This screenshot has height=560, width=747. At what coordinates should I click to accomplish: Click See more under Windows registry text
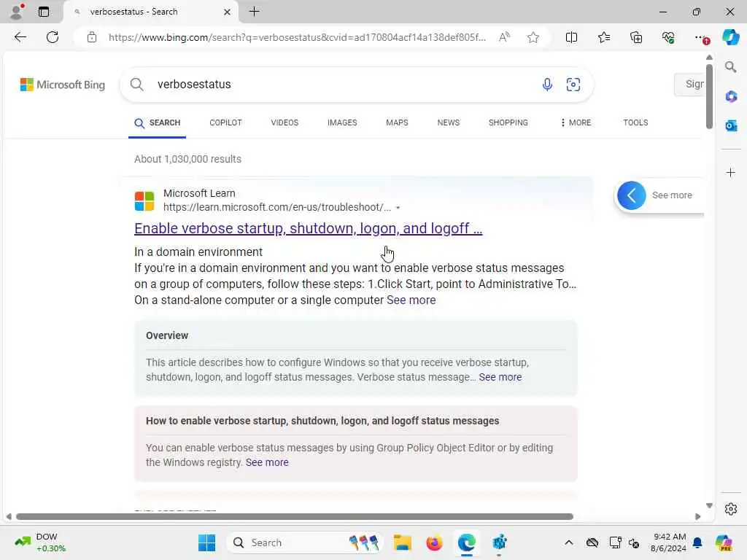coord(267,462)
